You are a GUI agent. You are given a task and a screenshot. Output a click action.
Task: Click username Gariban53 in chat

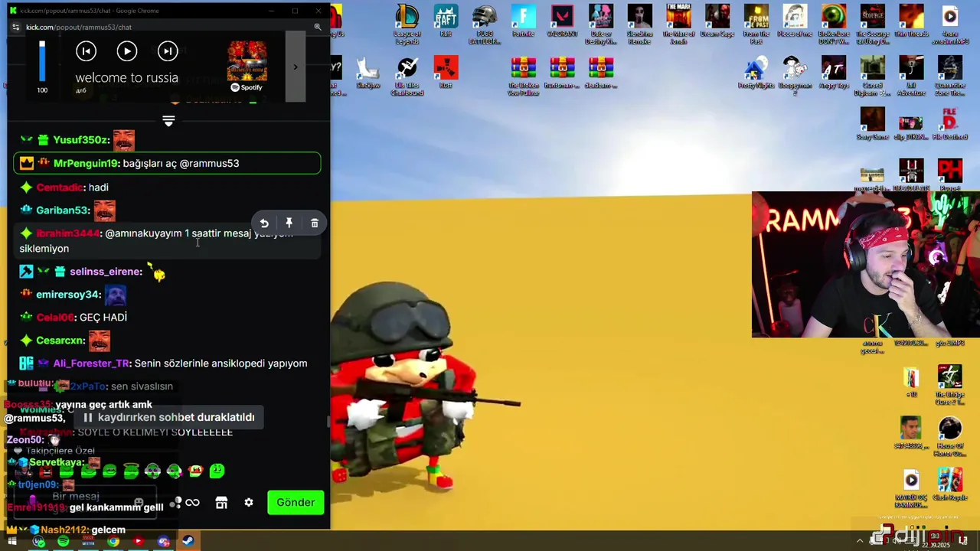(x=63, y=210)
